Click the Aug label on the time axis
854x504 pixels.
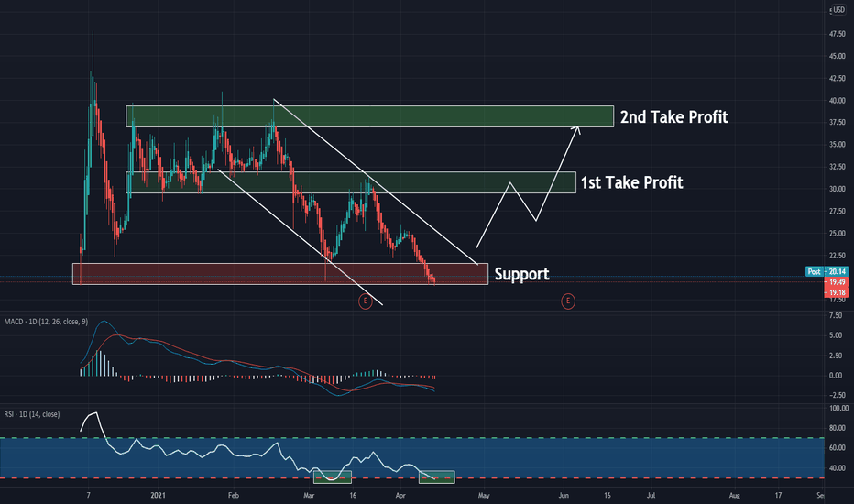(734, 495)
